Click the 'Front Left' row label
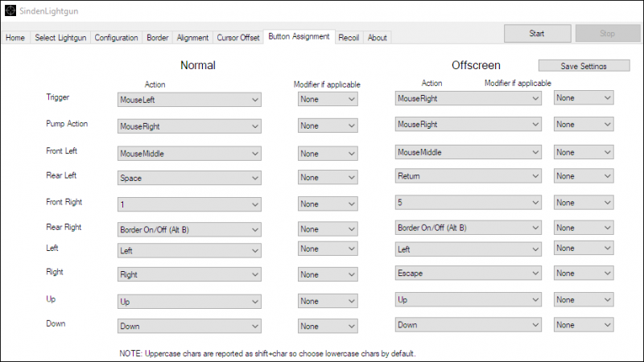The image size is (644, 362). 62,150
